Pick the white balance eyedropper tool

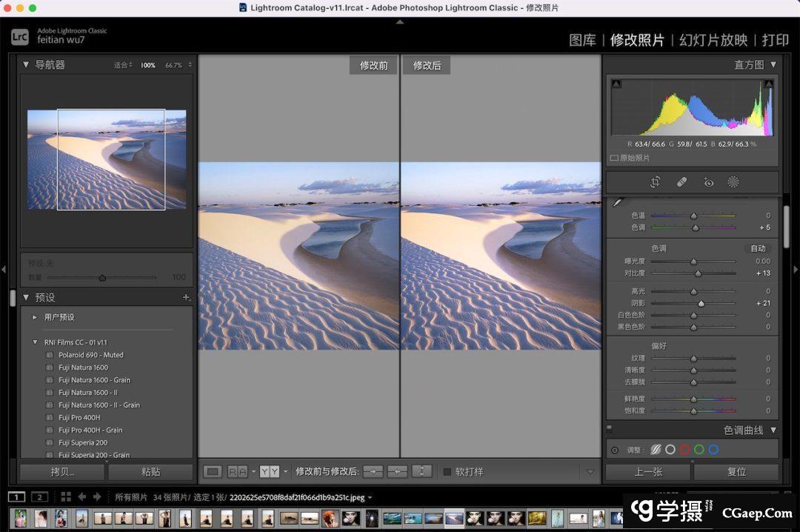(x=616, y=202)
